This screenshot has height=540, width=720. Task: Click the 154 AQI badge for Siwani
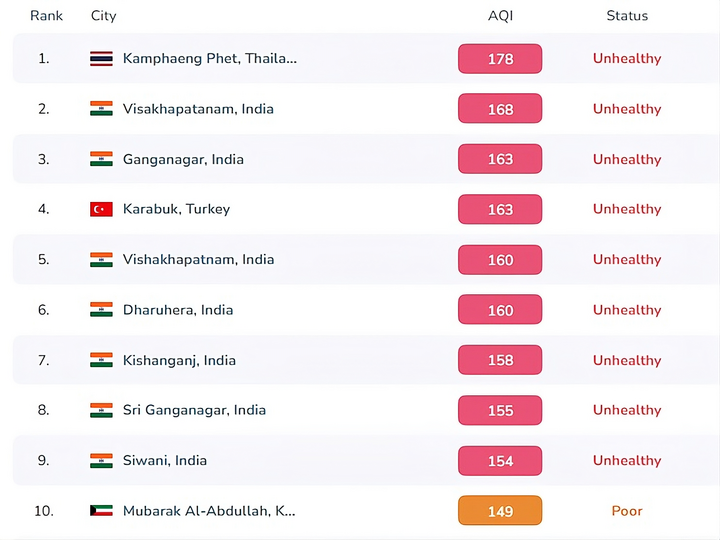500,461
